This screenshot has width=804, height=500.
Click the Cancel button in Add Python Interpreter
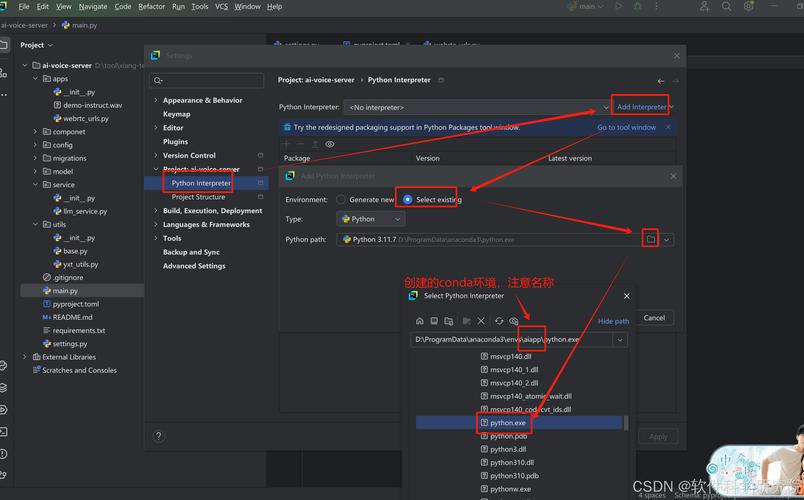[x=654, y=318]
